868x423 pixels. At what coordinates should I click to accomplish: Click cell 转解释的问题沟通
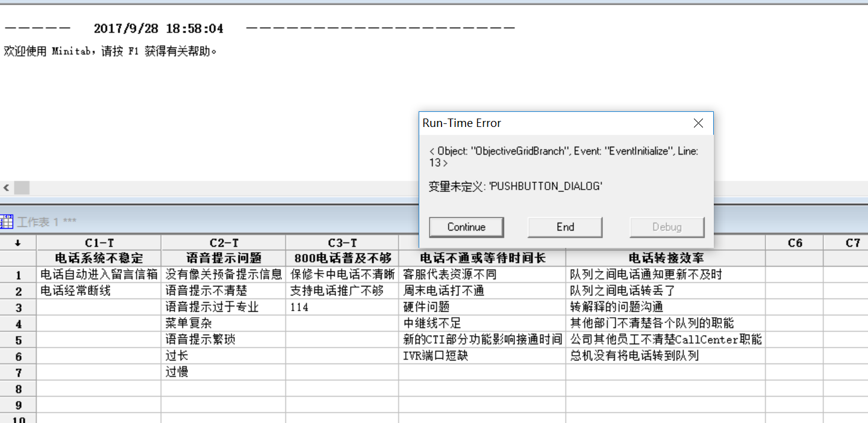(666, 307)
